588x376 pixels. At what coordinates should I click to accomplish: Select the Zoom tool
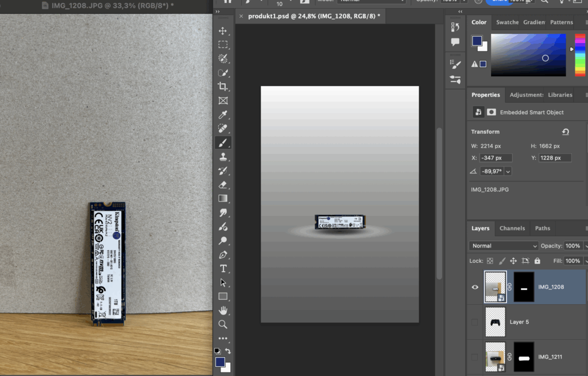tap(223, 325)
